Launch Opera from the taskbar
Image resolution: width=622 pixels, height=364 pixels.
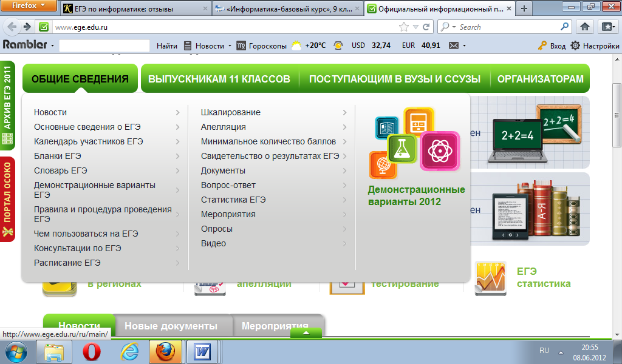pos(92,352)
